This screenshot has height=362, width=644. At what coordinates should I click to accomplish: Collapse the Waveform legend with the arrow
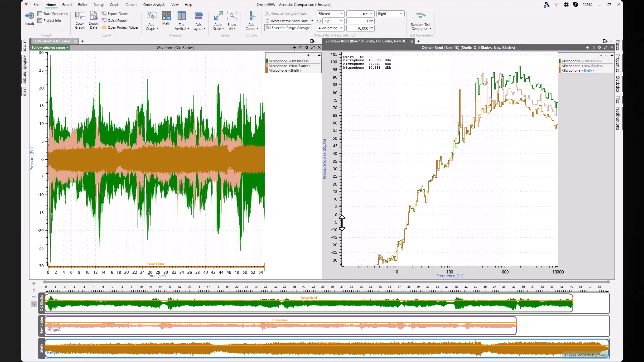(319, 55)
